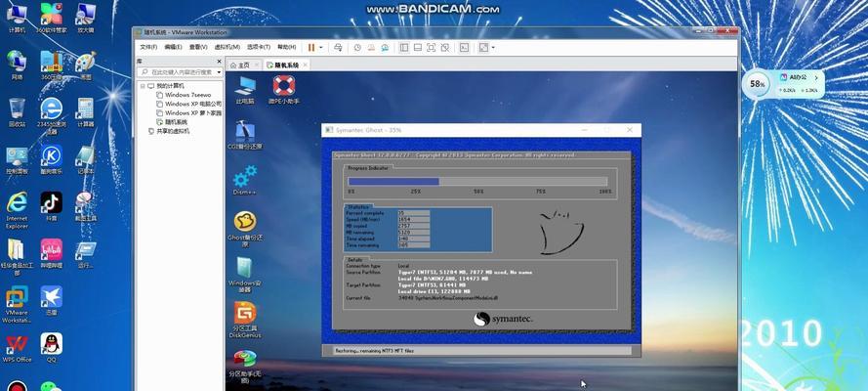Switch to the 随机系统 tab

pos(283,65)
